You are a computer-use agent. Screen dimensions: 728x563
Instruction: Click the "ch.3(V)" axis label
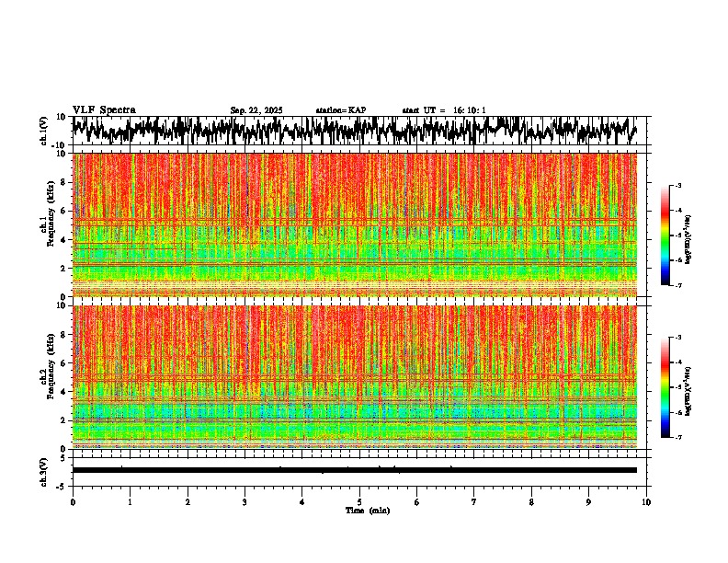tap(44, 472)
